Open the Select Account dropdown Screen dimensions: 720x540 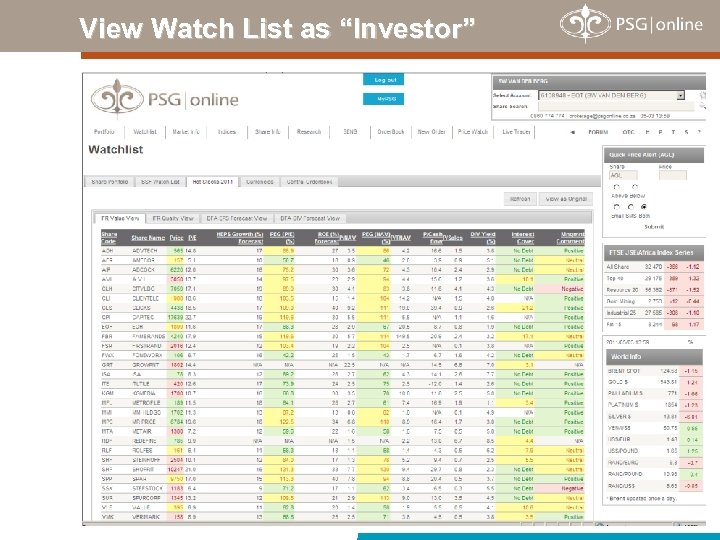[x=612, y=96]
